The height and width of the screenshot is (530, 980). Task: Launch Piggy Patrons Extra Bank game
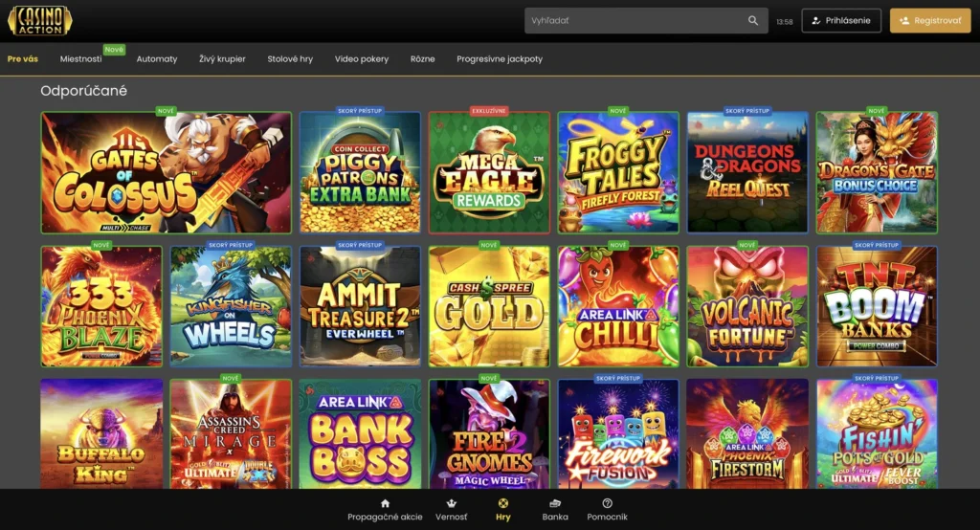pyautogui.click(x=360, y=172)
